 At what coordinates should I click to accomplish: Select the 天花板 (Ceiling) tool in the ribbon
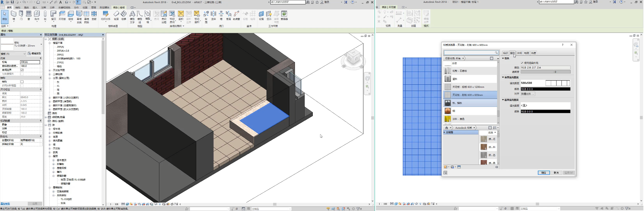click(62, 16)
